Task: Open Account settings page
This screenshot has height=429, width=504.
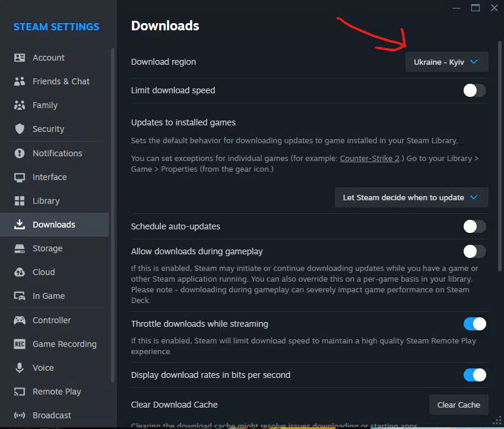Action: [55, 58]
